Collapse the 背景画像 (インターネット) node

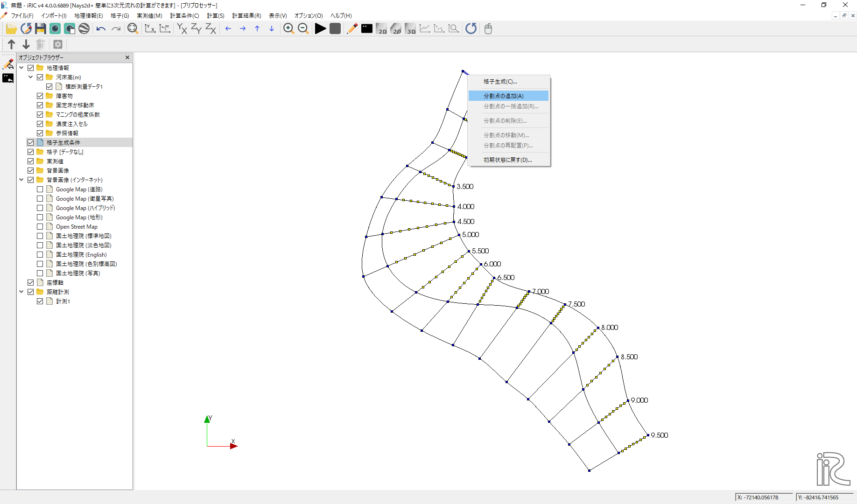click(x=21, y=180)
